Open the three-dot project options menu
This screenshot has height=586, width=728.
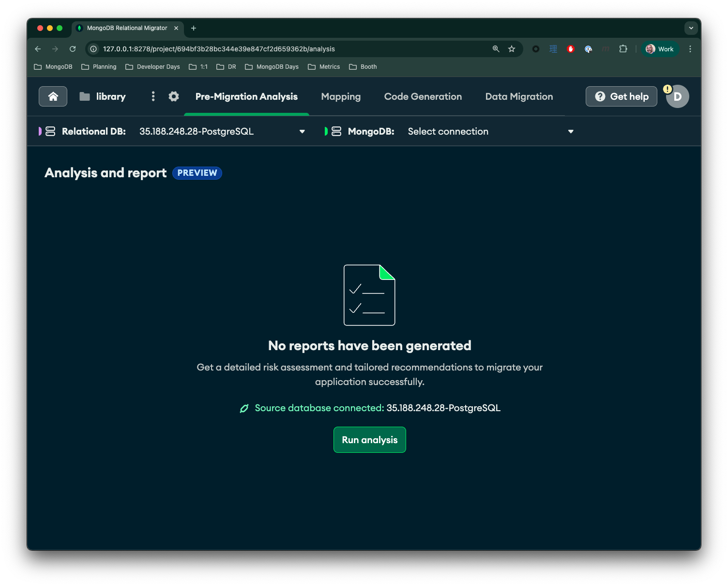(x=153, y=96)
